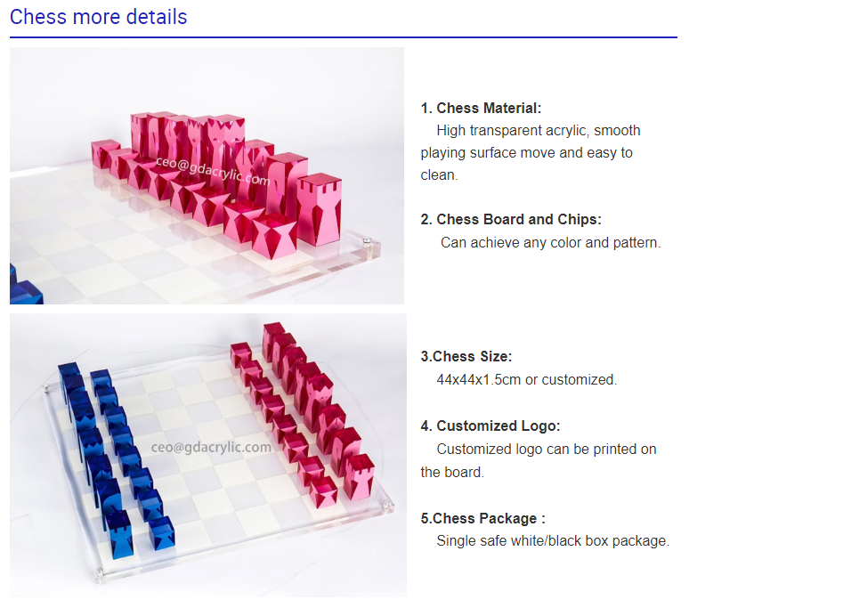The height and width of the screenshot is (616, 843).
Task: Click the '4. Customized Logo:' heading
Action: (490, 426)
